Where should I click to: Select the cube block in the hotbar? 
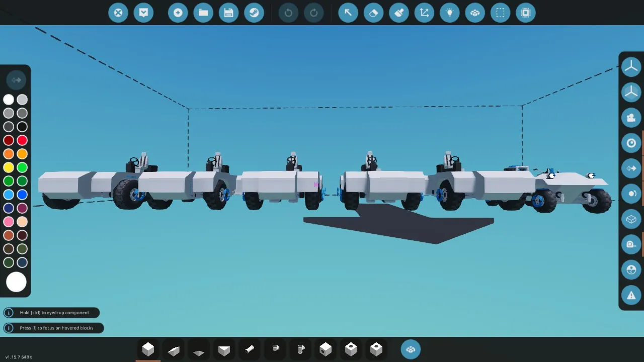[148, 349]
